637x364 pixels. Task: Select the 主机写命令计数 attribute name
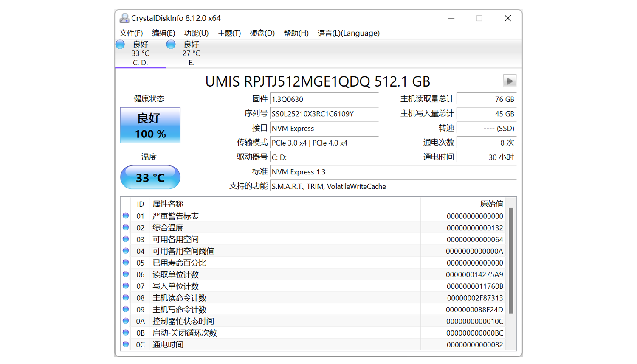coord(179,309)
